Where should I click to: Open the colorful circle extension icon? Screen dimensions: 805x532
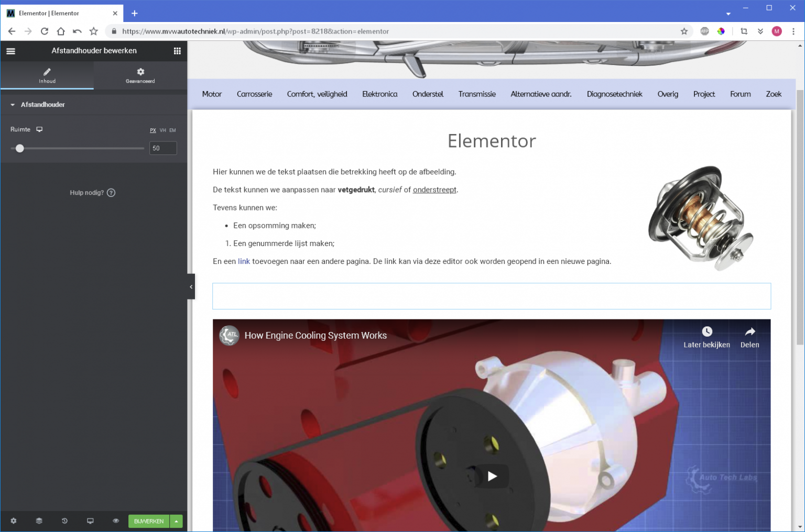[721, 31]
